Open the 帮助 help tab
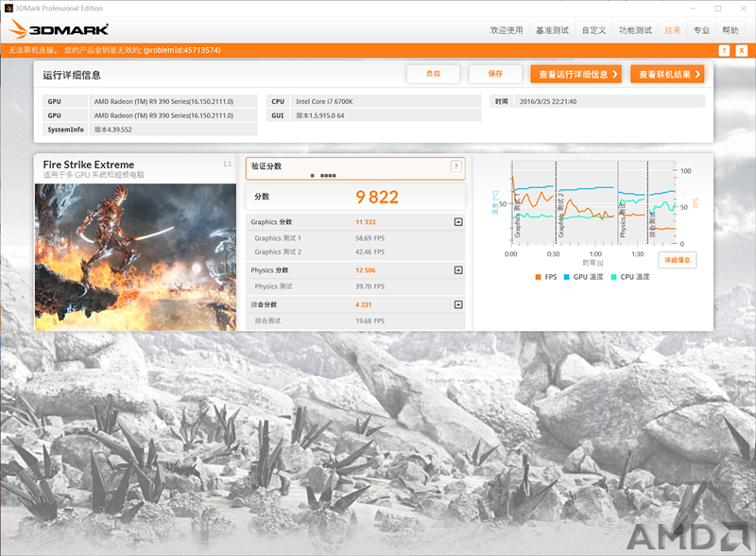Image resolution: width=756 pixels, height=556 pixels. pyautogui.click(x=730, y=30)
